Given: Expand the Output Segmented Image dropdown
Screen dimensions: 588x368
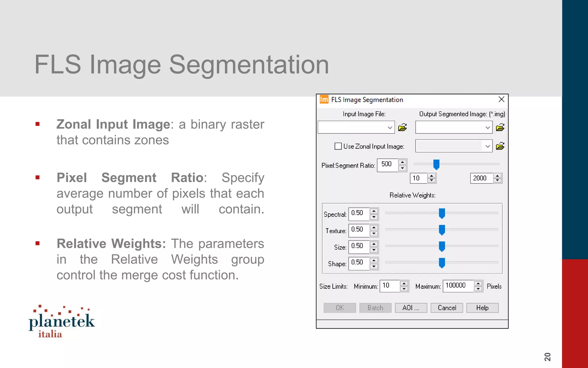Looking at the screenshot, I should tap(488, 127).
